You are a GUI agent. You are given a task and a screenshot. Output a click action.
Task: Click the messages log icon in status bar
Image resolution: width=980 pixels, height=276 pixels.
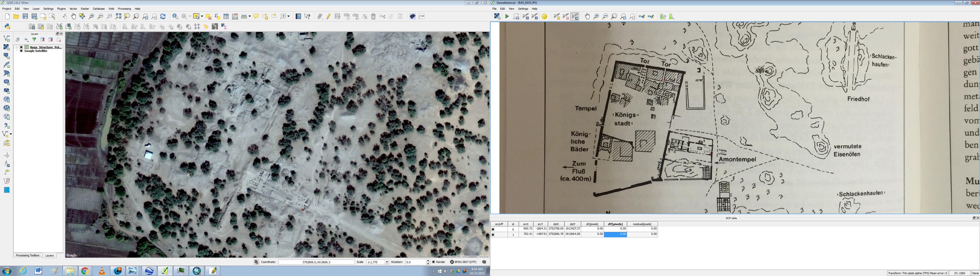tap(484, 262)
